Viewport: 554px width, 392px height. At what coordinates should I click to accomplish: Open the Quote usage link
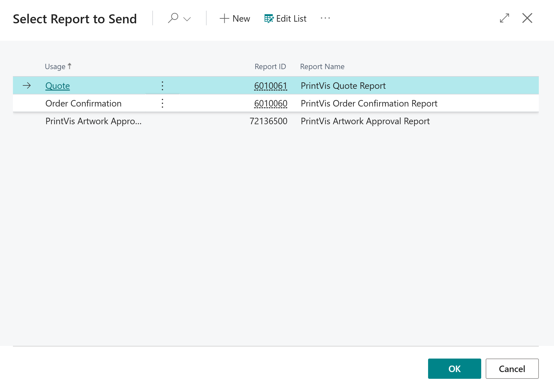pyautogui.click(x=58, y=86)
